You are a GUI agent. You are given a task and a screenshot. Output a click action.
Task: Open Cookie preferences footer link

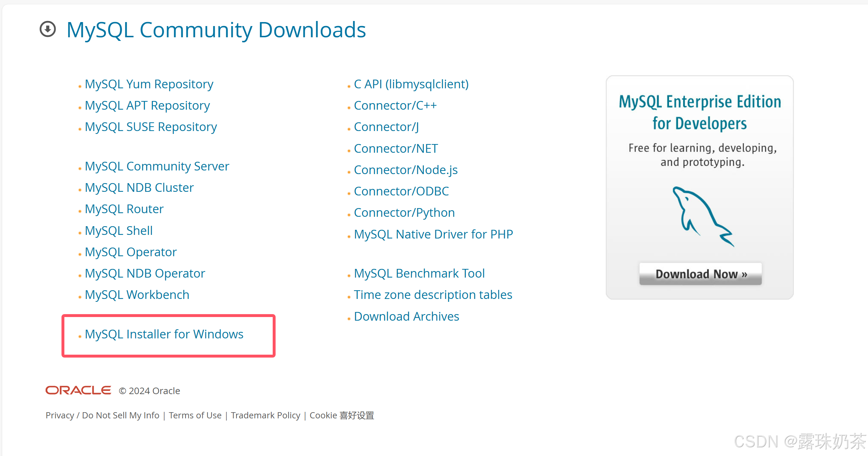tap(342, 415)
